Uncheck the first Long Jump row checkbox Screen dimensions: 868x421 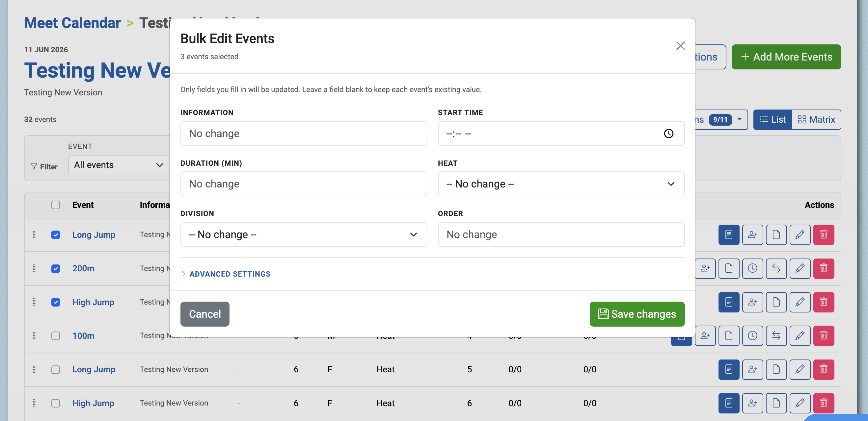pyautogui.click(x=56, y=235)
